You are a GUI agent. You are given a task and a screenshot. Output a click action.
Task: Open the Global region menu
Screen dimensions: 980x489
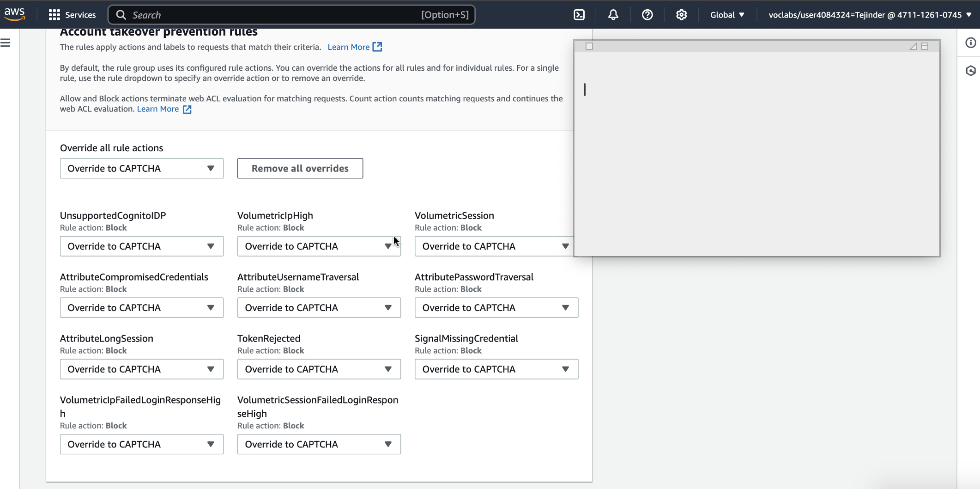click(x=727, y=15)
